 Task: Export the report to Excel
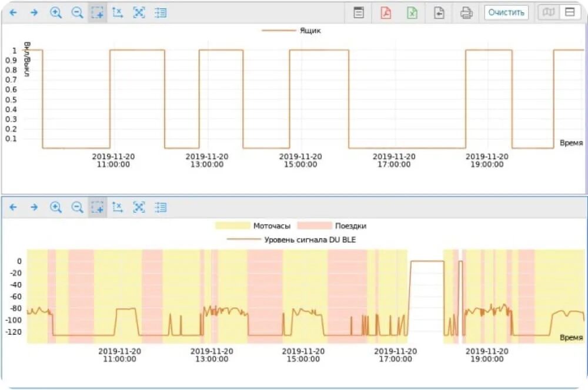[412, 12]
